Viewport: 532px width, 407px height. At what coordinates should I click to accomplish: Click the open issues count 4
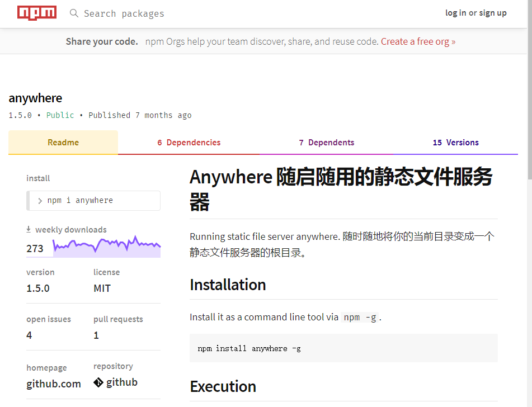(x=29, y=335)
